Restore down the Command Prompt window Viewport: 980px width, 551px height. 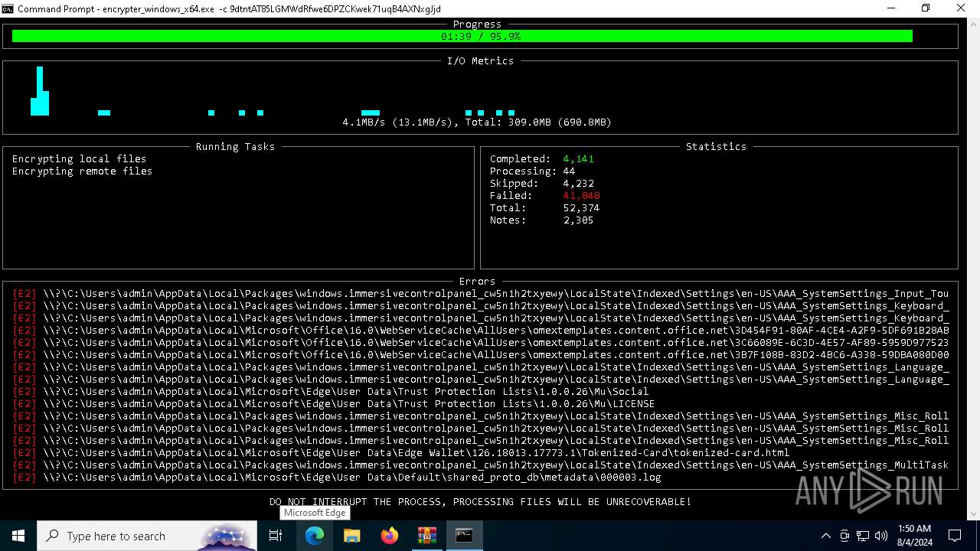coord(926,8)
